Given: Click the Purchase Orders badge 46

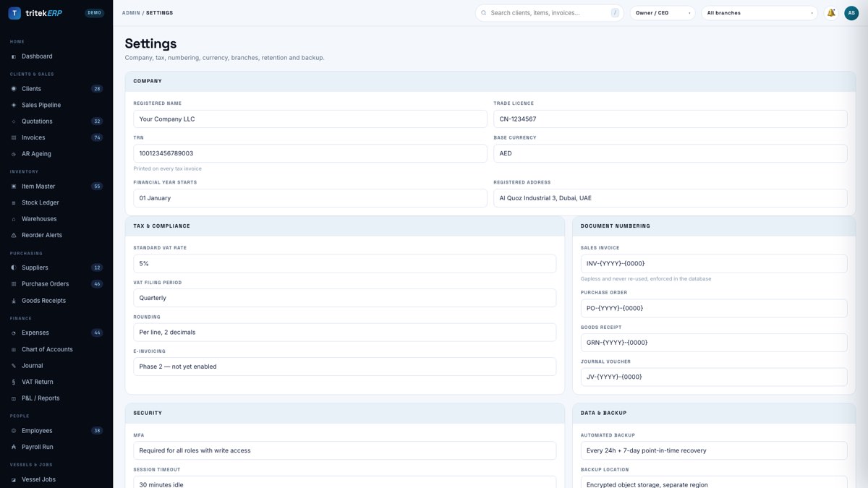Looking at the screenshot, I should point(97,284).
